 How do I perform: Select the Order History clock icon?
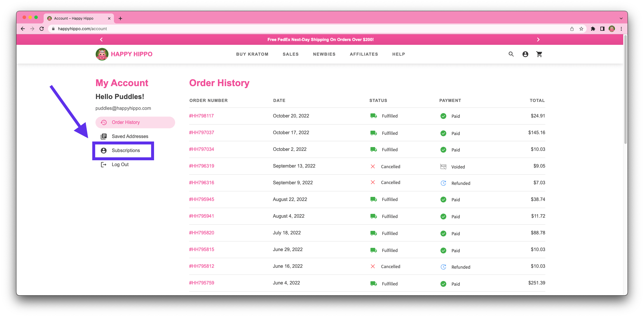click(104, 122)
